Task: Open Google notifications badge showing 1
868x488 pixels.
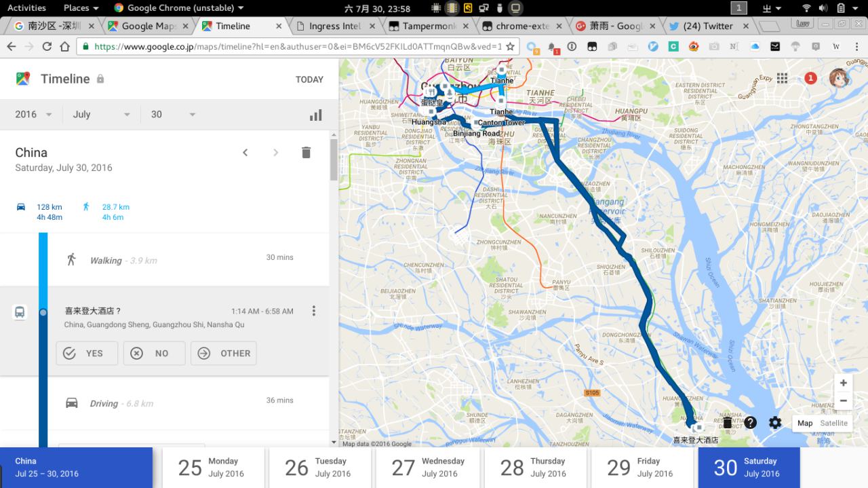Action: point(810,78)
